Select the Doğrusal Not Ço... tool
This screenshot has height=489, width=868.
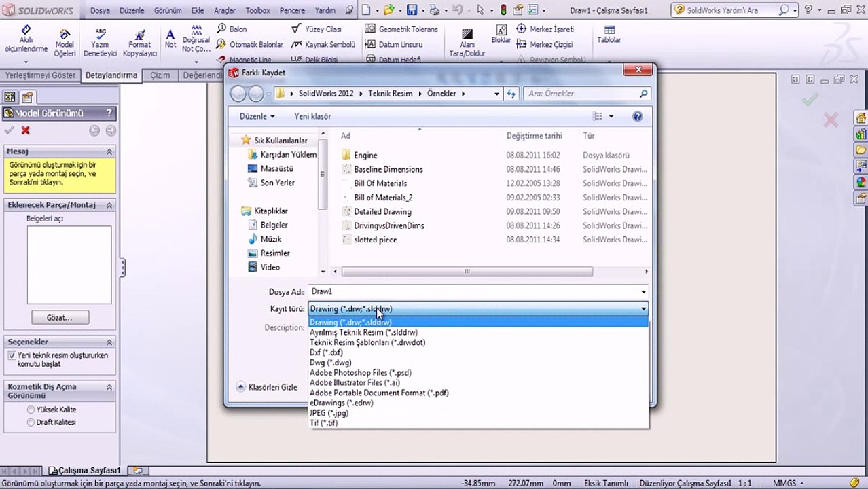196,39
